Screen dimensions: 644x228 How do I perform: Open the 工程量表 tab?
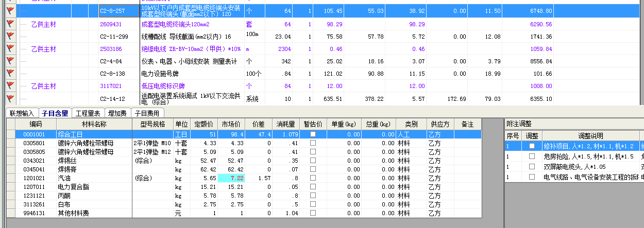point(88,113)
